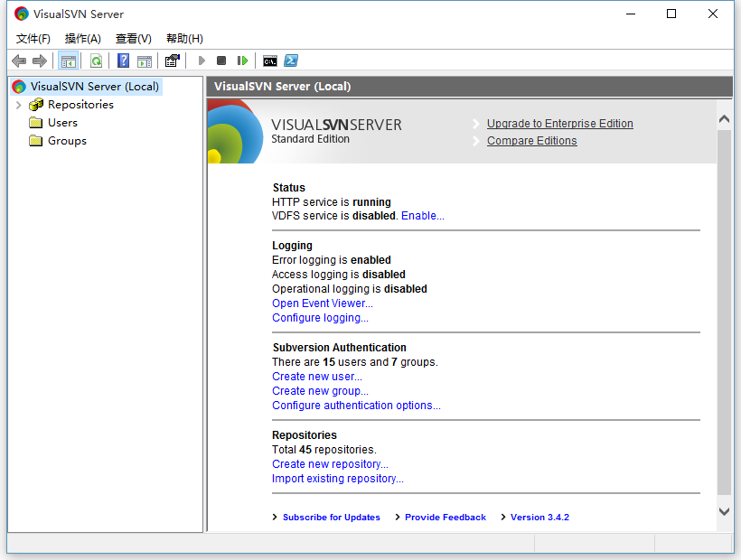Click the Show/Hide Action Pane icon
This screenshot has width=741, height=560.
point(145,61)
